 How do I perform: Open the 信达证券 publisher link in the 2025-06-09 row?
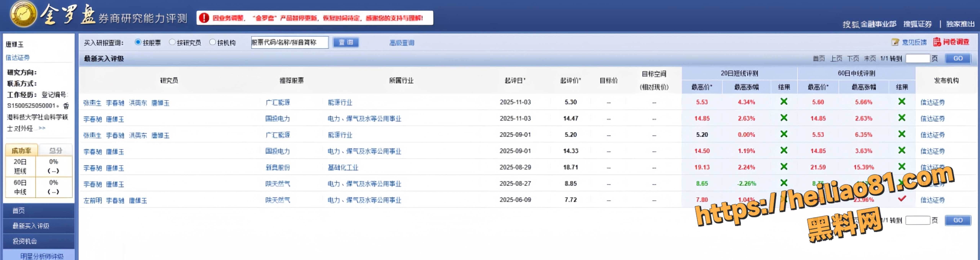pos(932,200)
